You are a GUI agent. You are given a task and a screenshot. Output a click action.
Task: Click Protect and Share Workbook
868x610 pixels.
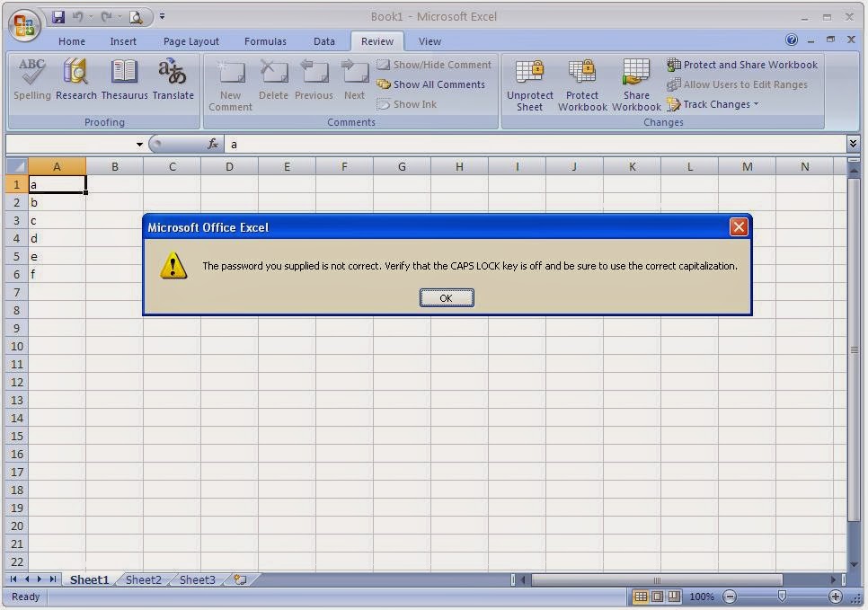click(742, 65)
